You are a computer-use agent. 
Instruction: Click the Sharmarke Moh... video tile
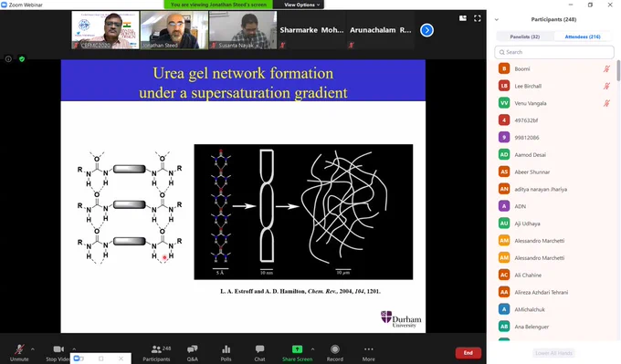[311, 30]
